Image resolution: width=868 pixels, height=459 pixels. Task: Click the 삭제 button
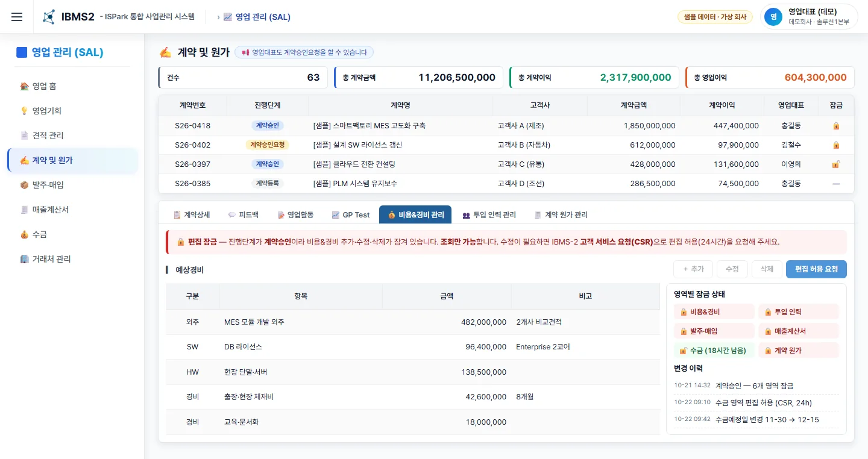767,269
